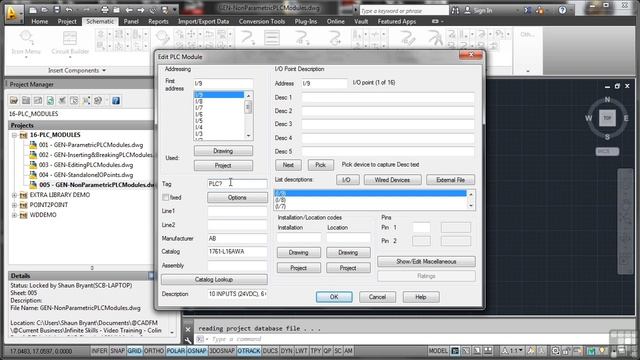Expand the POINT2POINT project
Screen dimensions: 640x360
pos(14,205)
